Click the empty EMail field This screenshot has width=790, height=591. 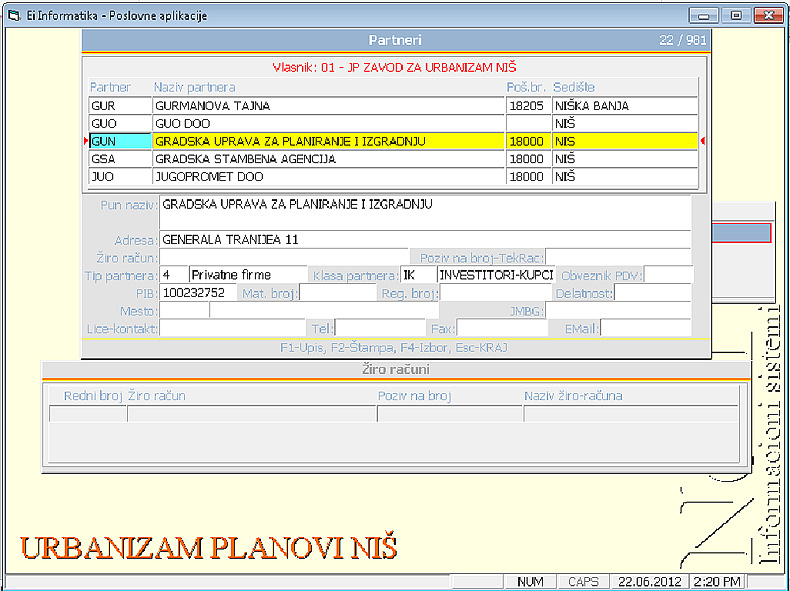[x=645, y=328]
